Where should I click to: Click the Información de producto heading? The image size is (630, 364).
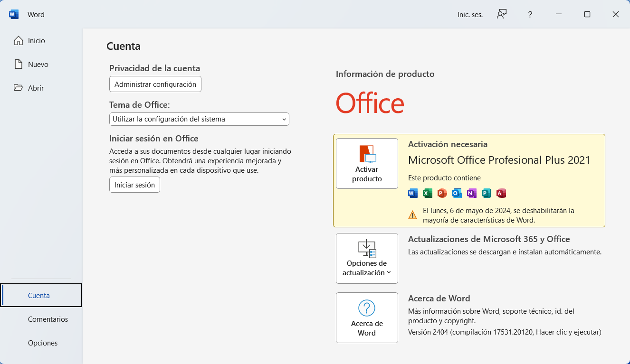pyautogui.click(x=385, y=74)
